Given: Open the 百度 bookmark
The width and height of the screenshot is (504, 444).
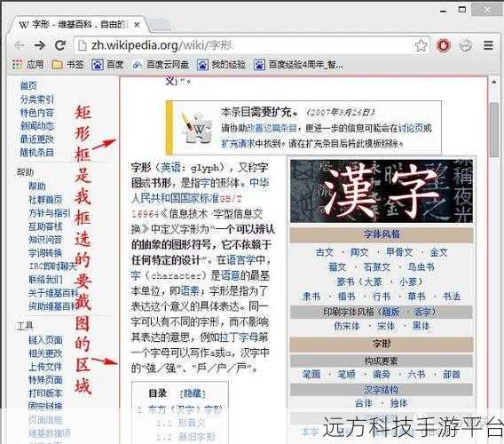Looking at the screenshot, I should pos(107,65).
